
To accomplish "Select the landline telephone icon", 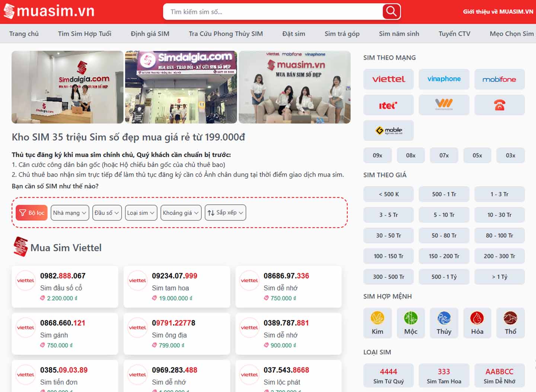I will (x=499, y=105).
